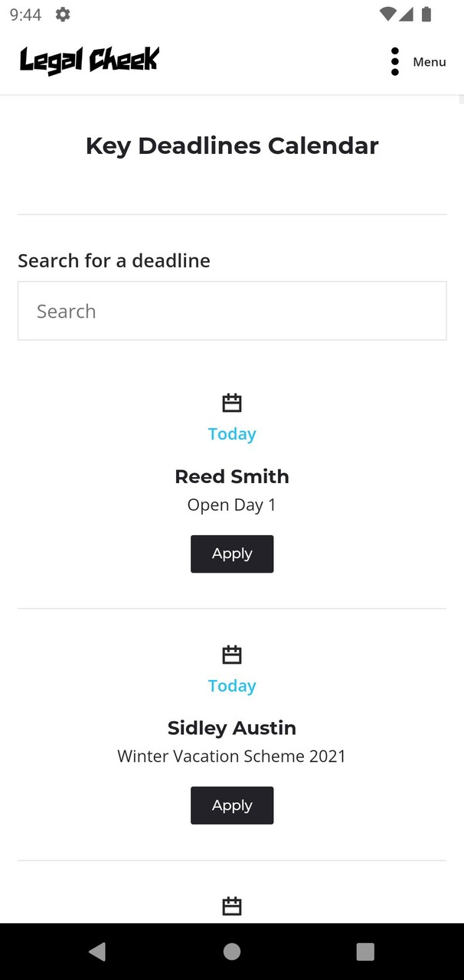
Task: Select the Today label for Reed Smith
Action: 232,434
